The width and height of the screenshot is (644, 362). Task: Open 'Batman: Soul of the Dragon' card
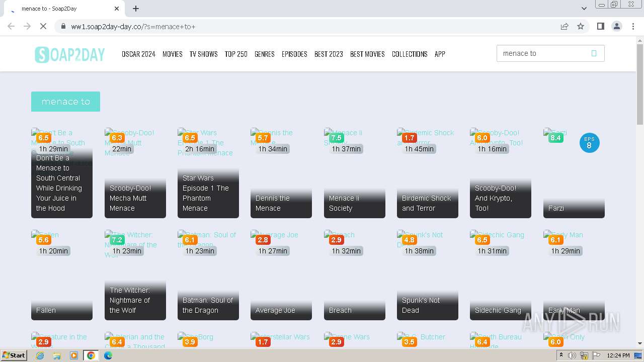pyautogui.click(x=208, y=275)
